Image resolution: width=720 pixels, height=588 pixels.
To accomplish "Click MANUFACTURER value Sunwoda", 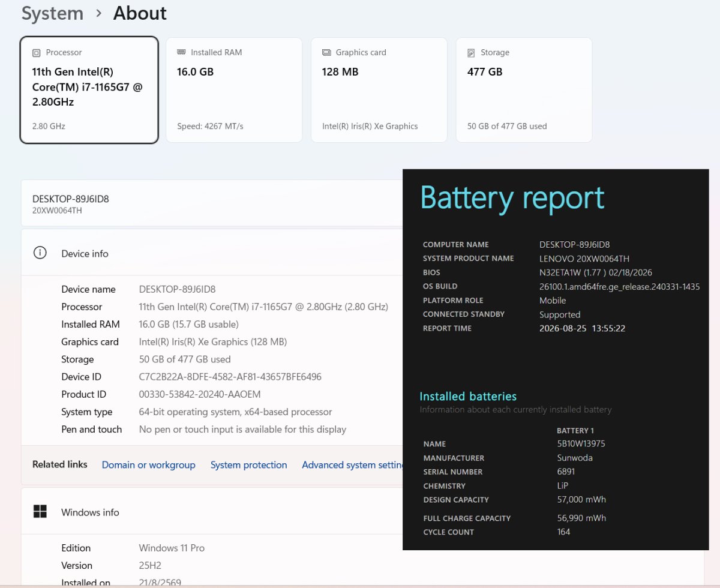I will [575, 458].
